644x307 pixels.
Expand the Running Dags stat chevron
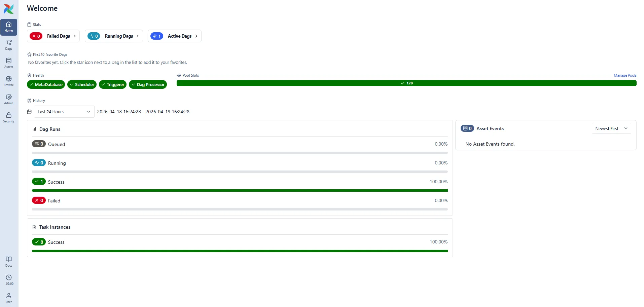[x=138, y=36]
